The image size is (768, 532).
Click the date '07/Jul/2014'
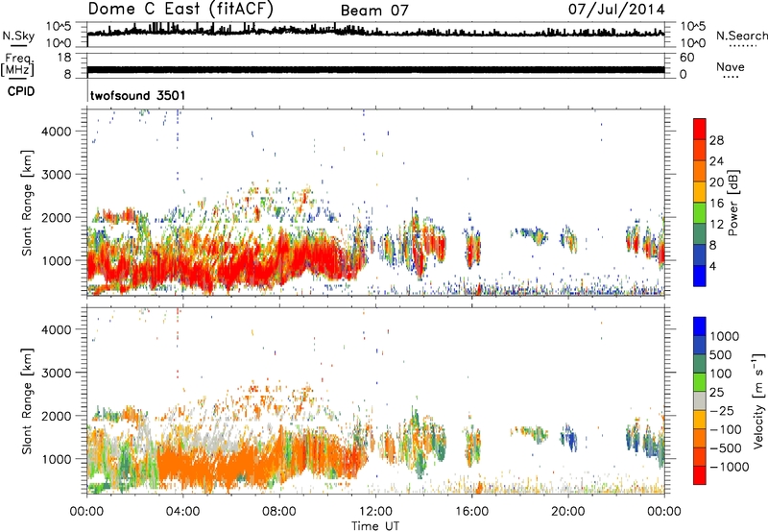[x=616, y=10]
